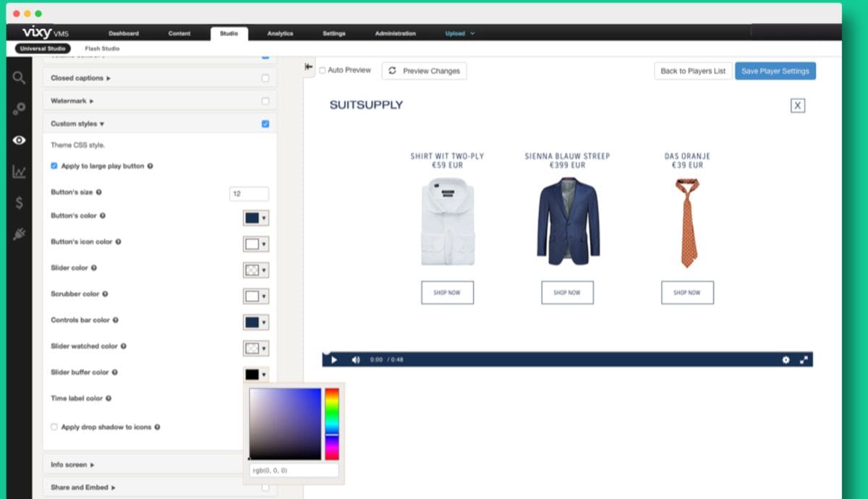Click help icon beside Apply drop shadow to icons
This screenshot has height=499, width=868.
157,427
